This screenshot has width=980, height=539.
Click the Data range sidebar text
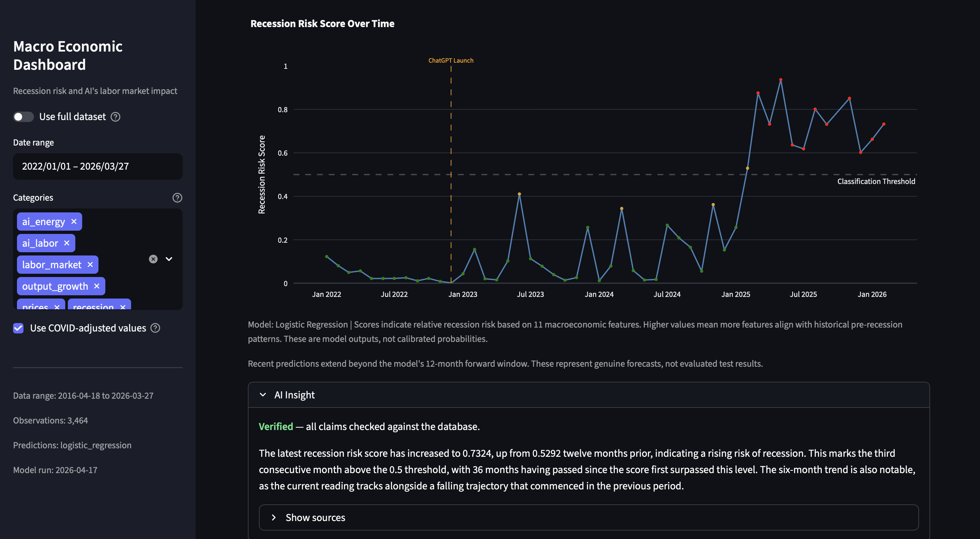(83, 396)
